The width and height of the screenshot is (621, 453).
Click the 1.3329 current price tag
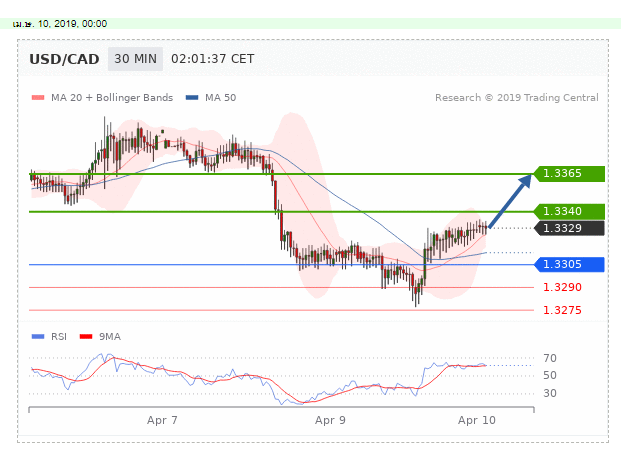coord(569,228)
